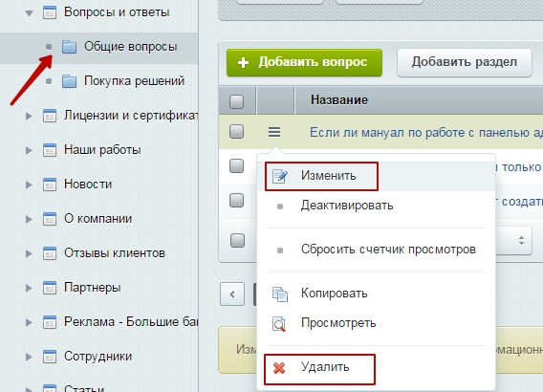The image size is (543, 392).
Task: Click the infoblock icon next to Новости
Action: 50,185
